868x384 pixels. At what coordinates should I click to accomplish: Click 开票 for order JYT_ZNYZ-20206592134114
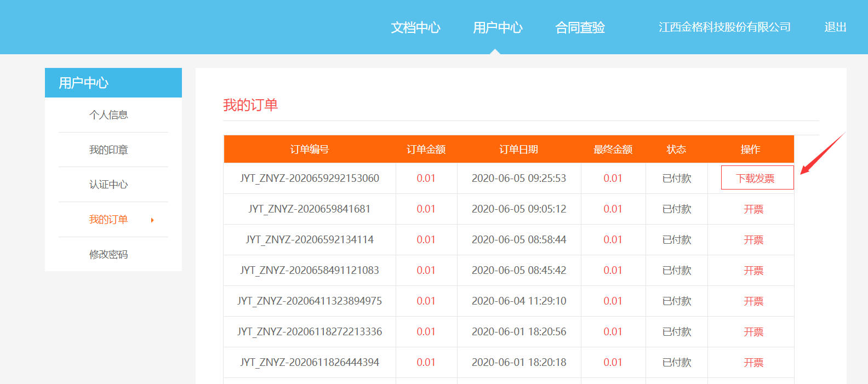pyautogui.click(x=753, y=240)
